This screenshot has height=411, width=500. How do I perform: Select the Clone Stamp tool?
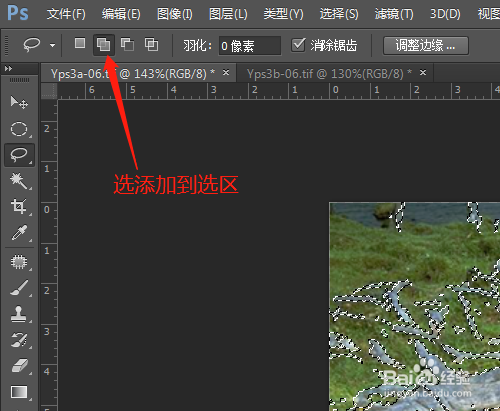(x=19, y=314)
